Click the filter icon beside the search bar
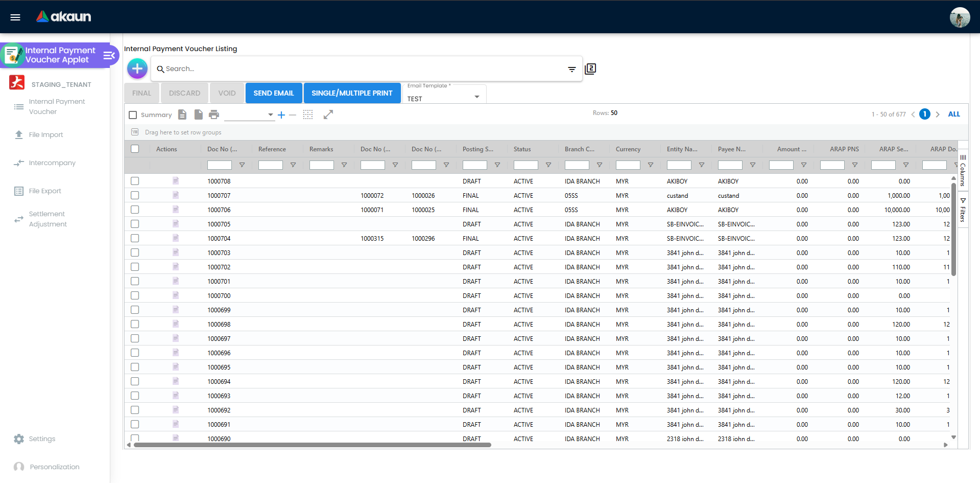This screenshot has height=483, width=980. pos(571,69)
